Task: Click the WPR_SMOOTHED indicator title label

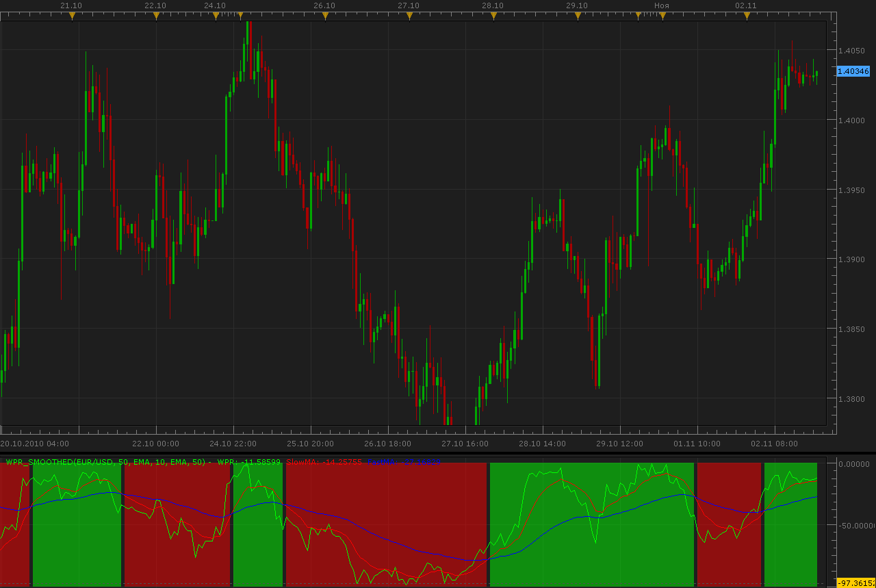Action: point(106,462)
